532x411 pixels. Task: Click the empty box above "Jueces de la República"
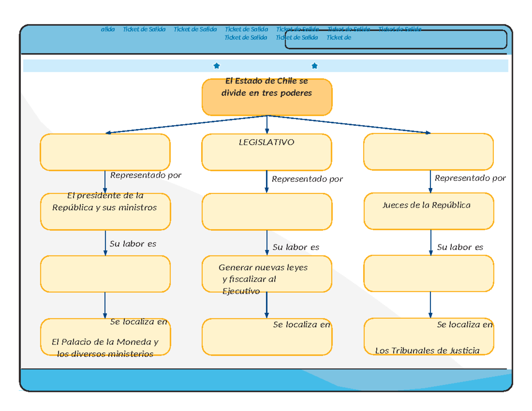coord(428,152)
